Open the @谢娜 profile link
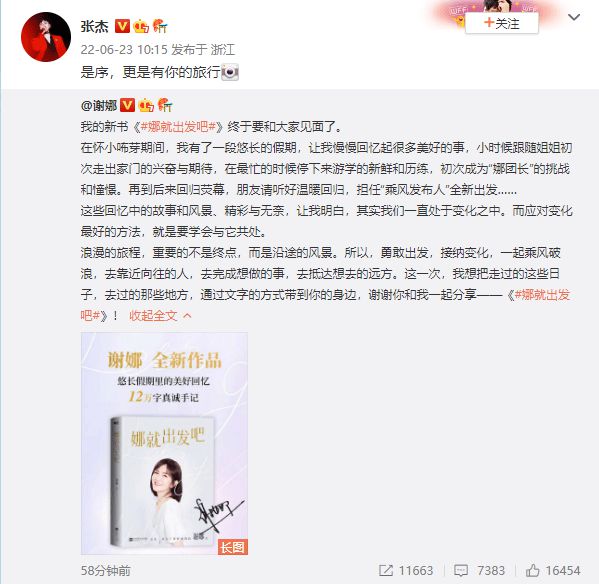 pos(99,105)
